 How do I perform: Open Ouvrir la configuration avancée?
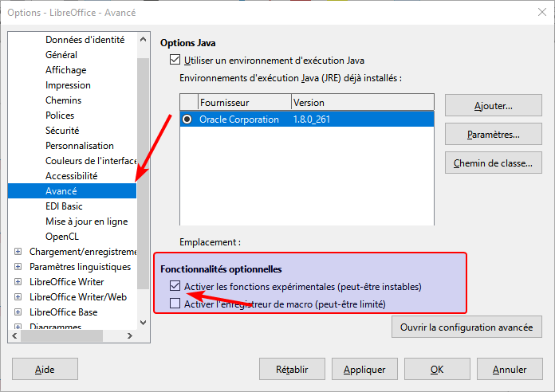point(466,327)
